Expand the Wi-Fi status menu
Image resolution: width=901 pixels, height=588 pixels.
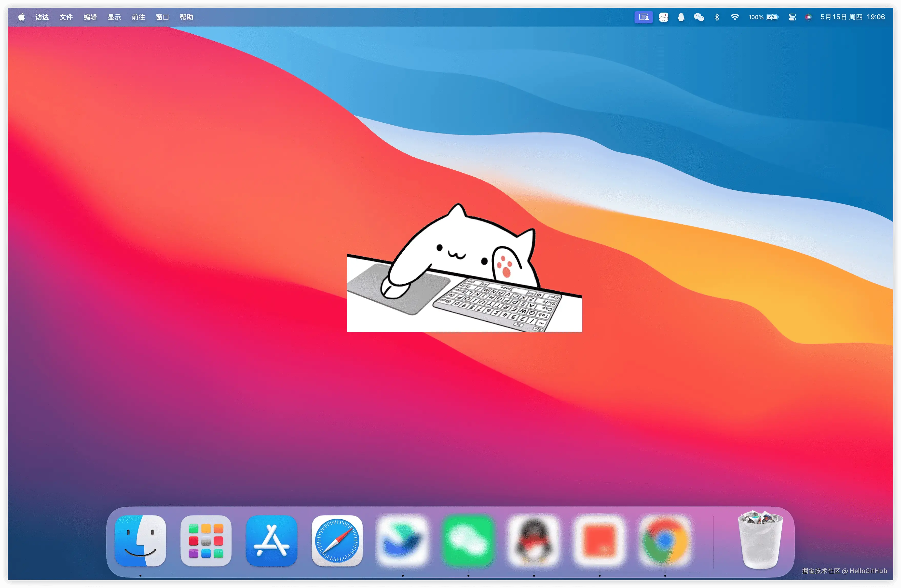tap(734, 17)
